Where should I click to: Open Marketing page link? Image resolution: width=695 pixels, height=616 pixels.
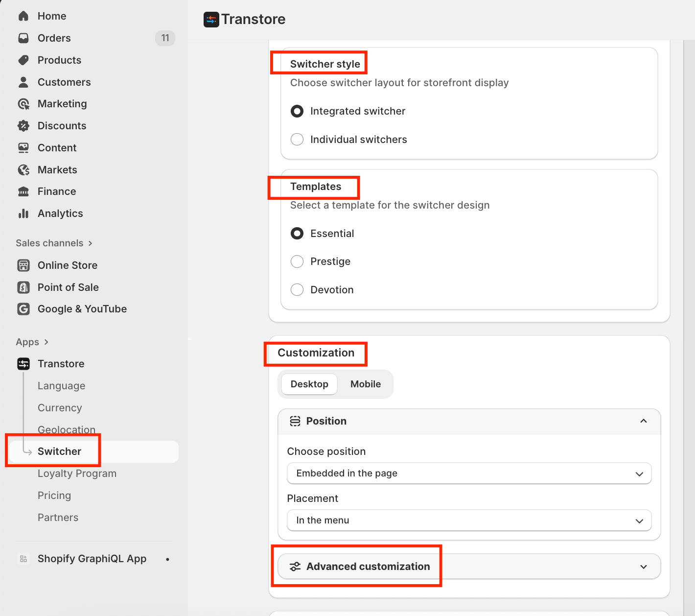click(62, 104)
